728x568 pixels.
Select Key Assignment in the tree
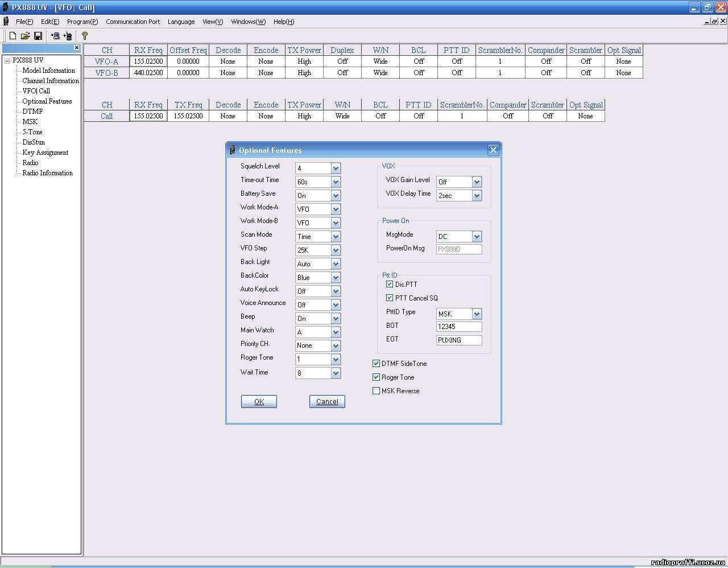45,153
